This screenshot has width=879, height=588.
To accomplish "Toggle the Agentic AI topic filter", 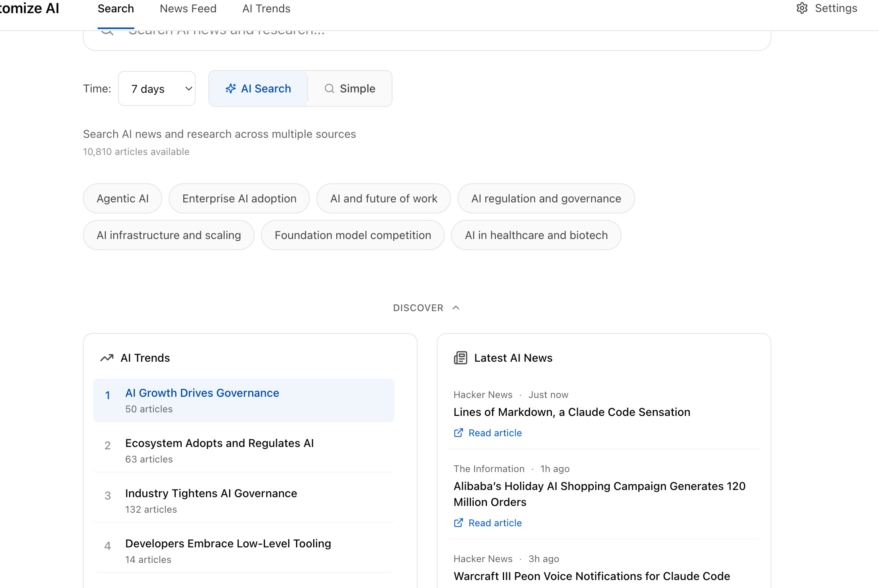I will pos(122,198).
